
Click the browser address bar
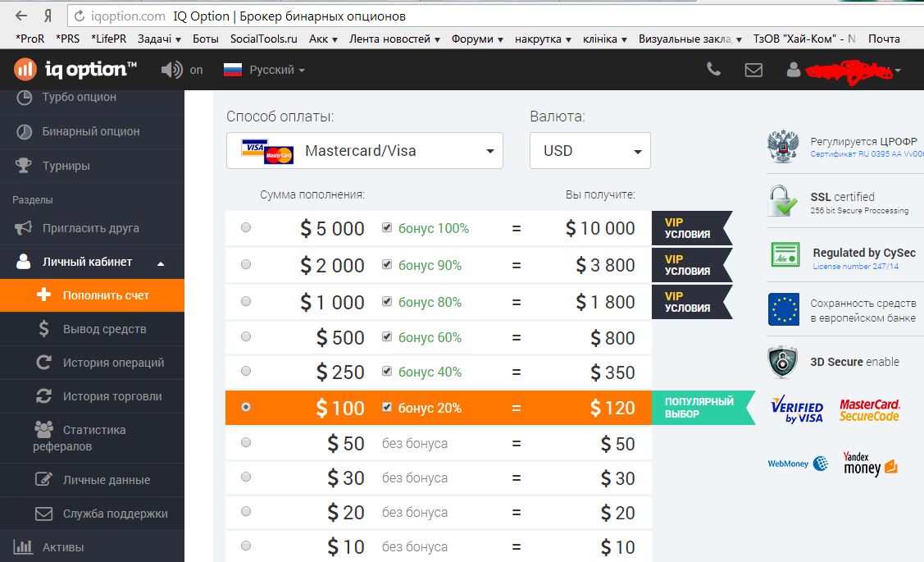click(492, 16)
